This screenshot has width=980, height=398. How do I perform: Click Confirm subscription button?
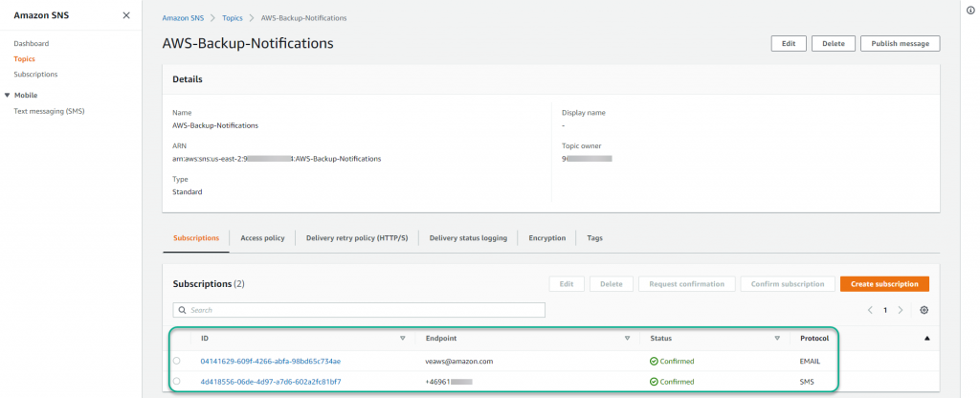(x=788, y=283)
